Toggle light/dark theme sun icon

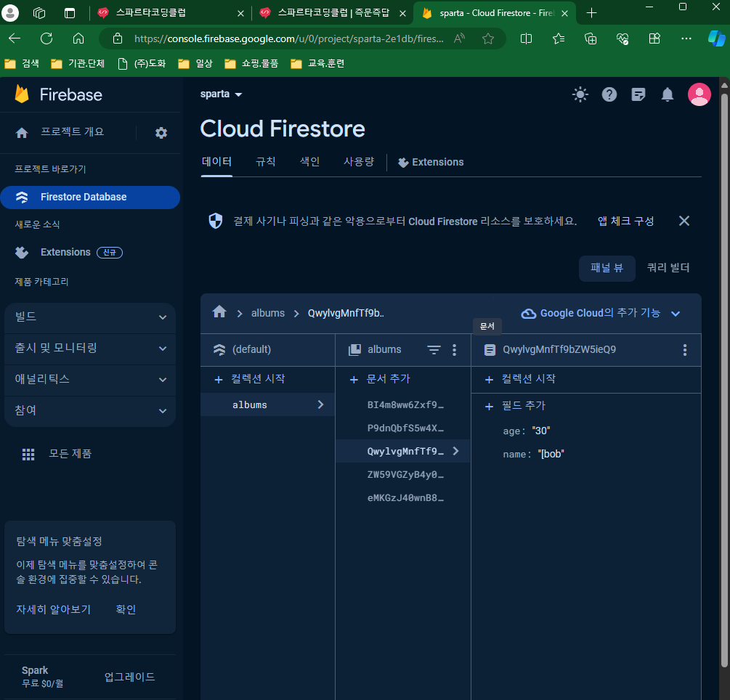[580, 94]
